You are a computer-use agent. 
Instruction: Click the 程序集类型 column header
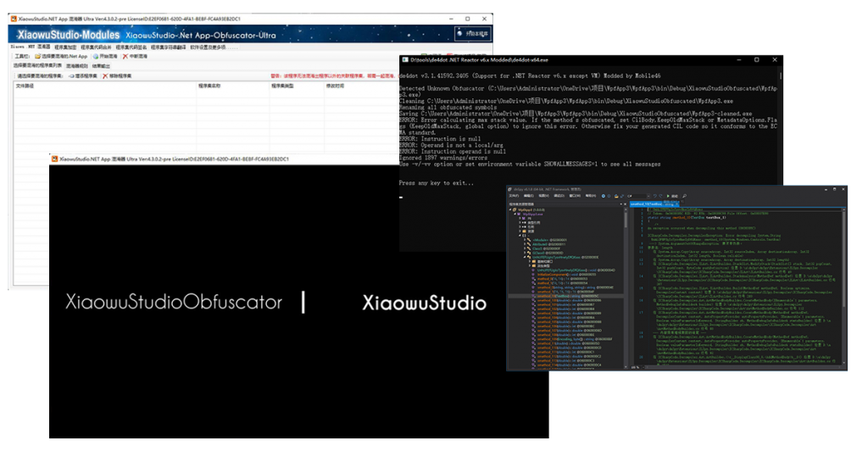point(297,86)
